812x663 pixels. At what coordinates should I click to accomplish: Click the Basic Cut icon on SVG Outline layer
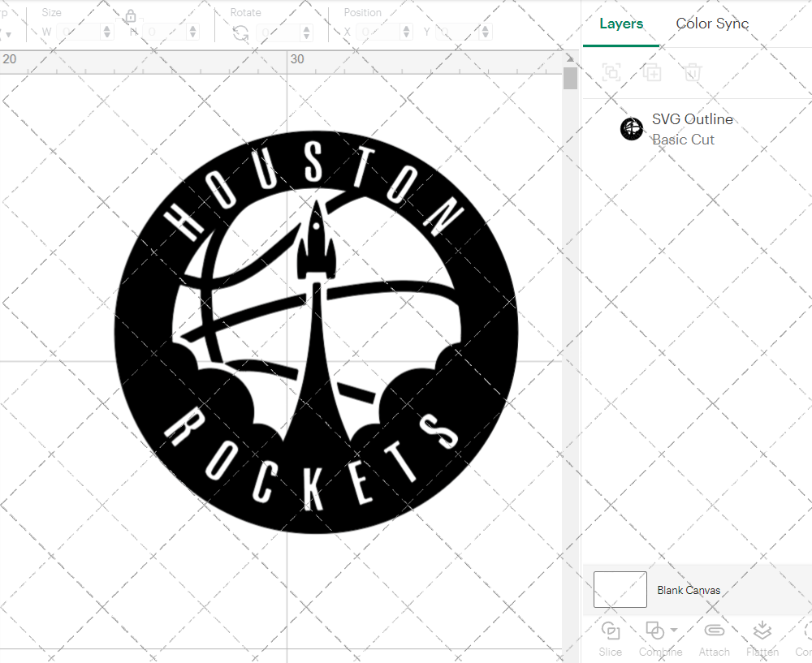tap(632, 128)
